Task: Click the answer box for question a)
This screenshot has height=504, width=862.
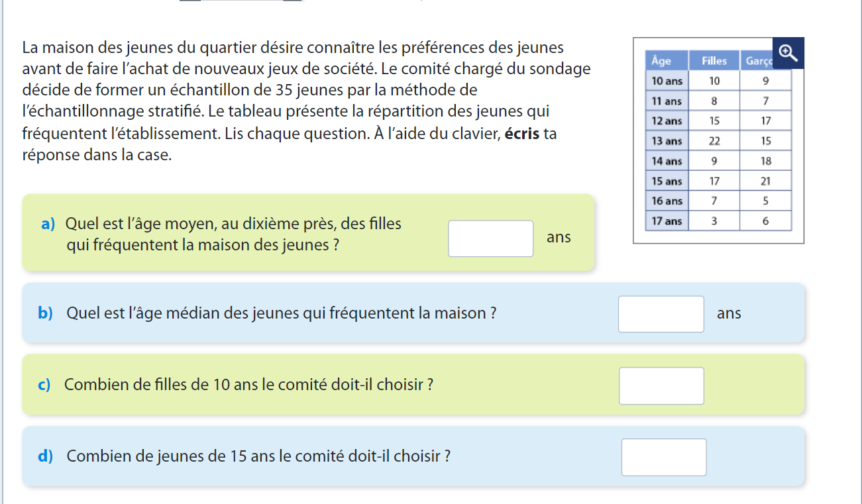Action: coord(490,238)
